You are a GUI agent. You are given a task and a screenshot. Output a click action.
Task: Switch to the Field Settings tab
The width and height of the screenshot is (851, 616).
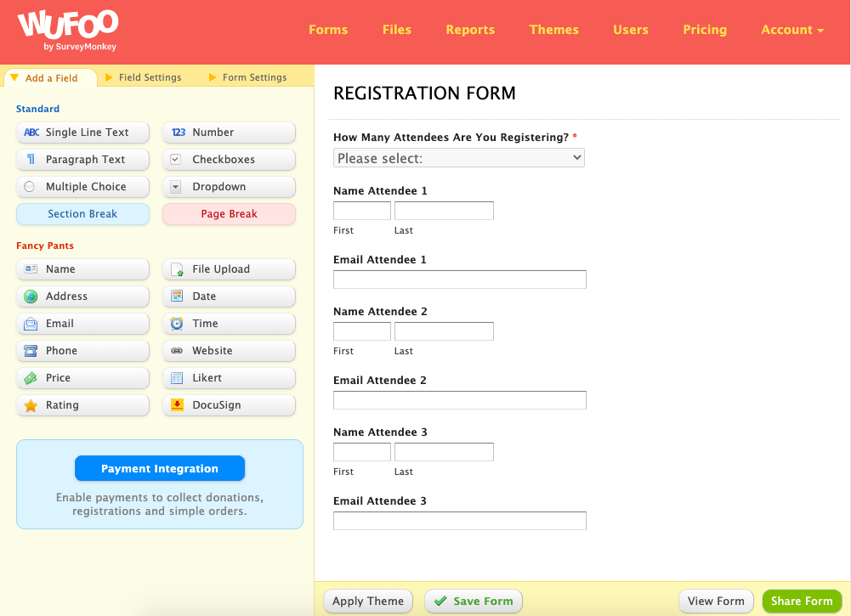click(x=150, y=77)
